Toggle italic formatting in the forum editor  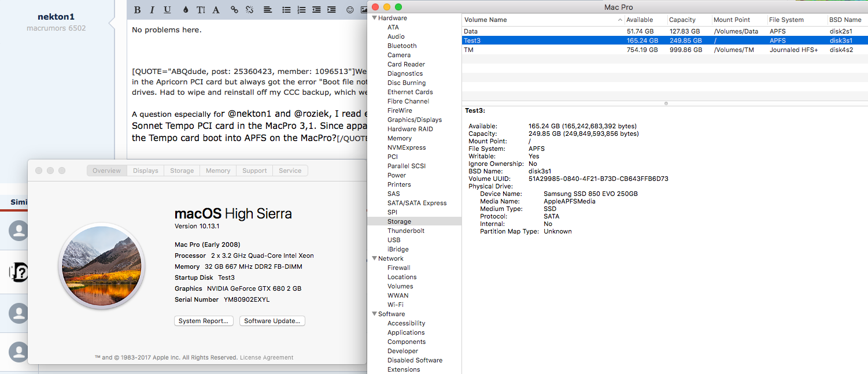(152, 10)
